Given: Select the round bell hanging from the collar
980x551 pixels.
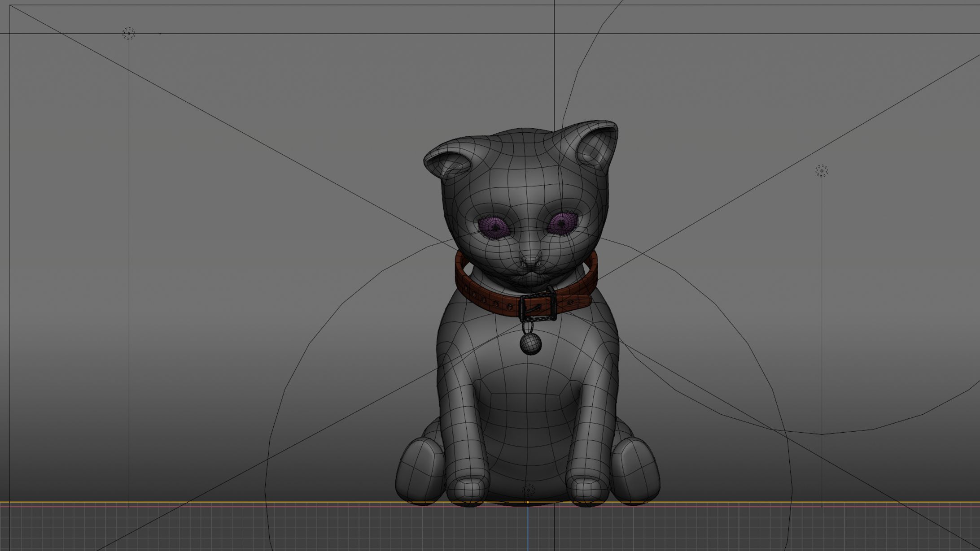Looking at the screenshot, I should tap(530, 343).
